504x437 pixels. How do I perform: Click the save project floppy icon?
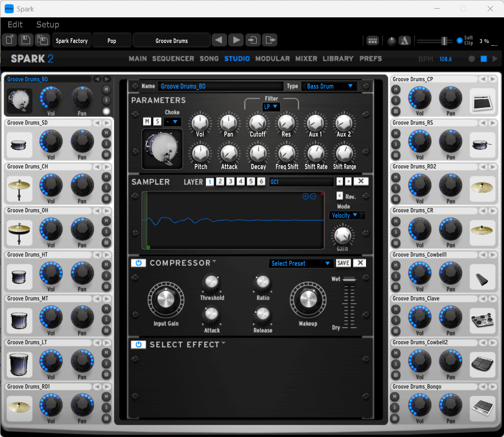pyautogui.click(x=26, y=40)
